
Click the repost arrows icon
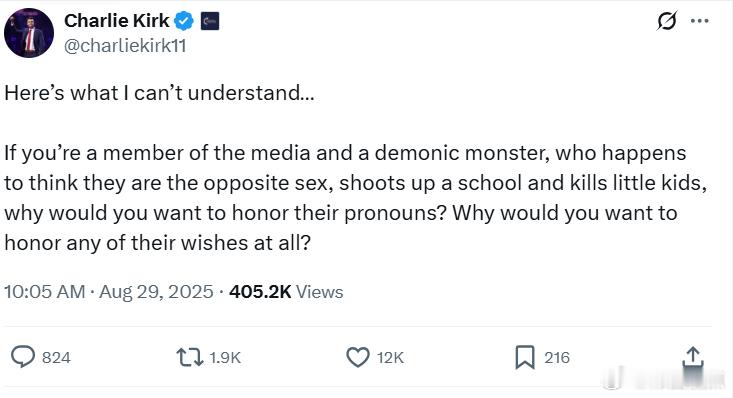[x=190, y=357]
